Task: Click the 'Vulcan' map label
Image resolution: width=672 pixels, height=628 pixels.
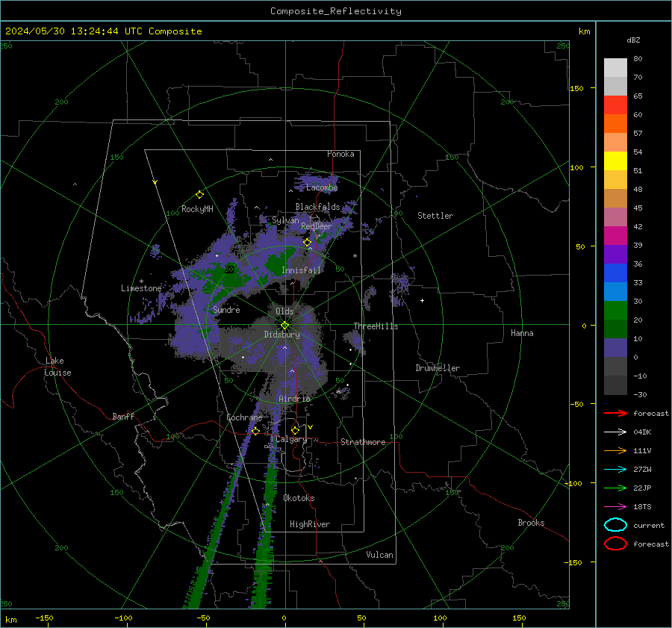Action: click(x=380, y=555)
